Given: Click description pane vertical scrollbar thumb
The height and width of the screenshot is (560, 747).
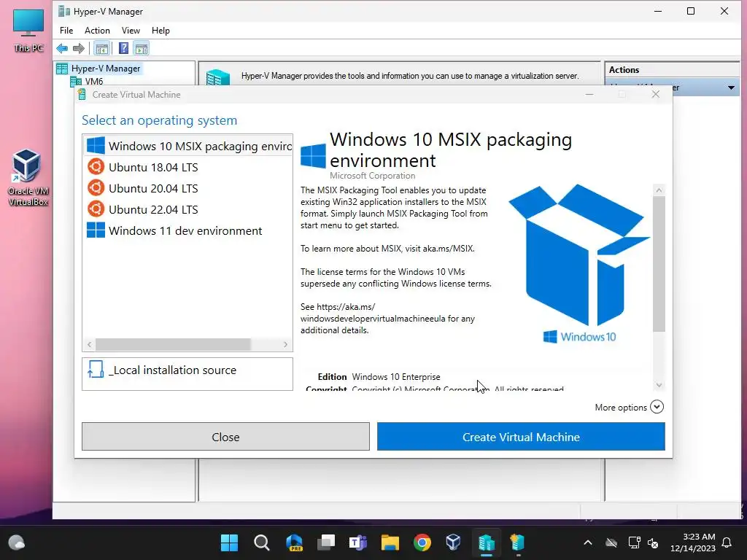Looking at the screenshot, I should tap(659, 264).
